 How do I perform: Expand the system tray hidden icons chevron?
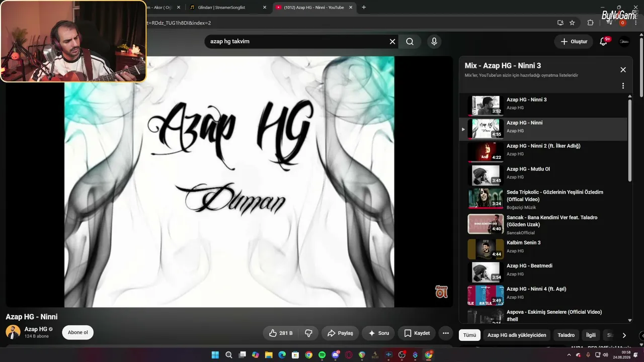(569, 355)
